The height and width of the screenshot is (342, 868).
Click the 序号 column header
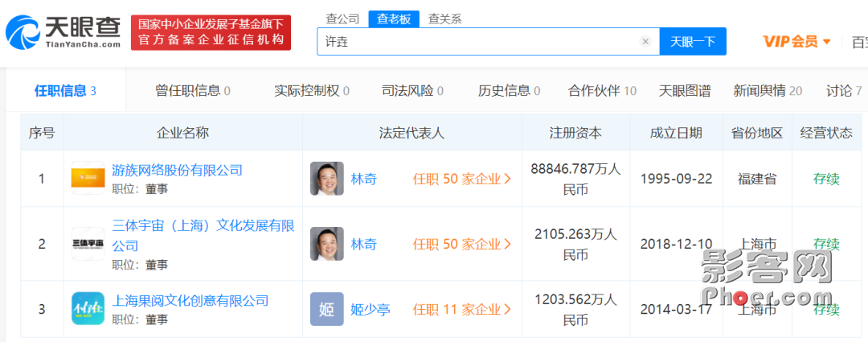click(x=42, y=133)
